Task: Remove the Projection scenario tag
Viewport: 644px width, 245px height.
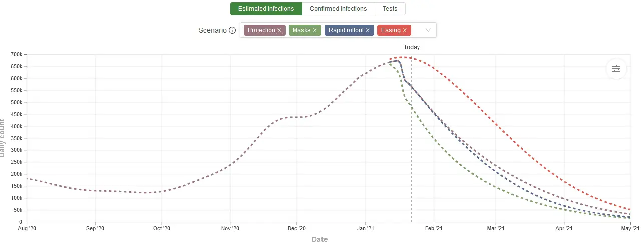Action: (x=279, y=30)
